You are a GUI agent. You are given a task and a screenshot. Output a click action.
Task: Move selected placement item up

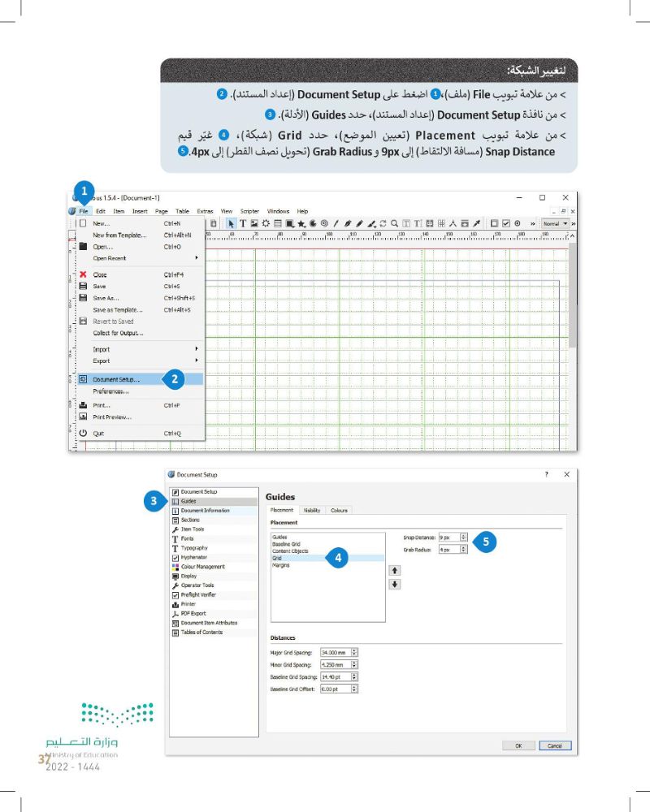pos(395,570)
